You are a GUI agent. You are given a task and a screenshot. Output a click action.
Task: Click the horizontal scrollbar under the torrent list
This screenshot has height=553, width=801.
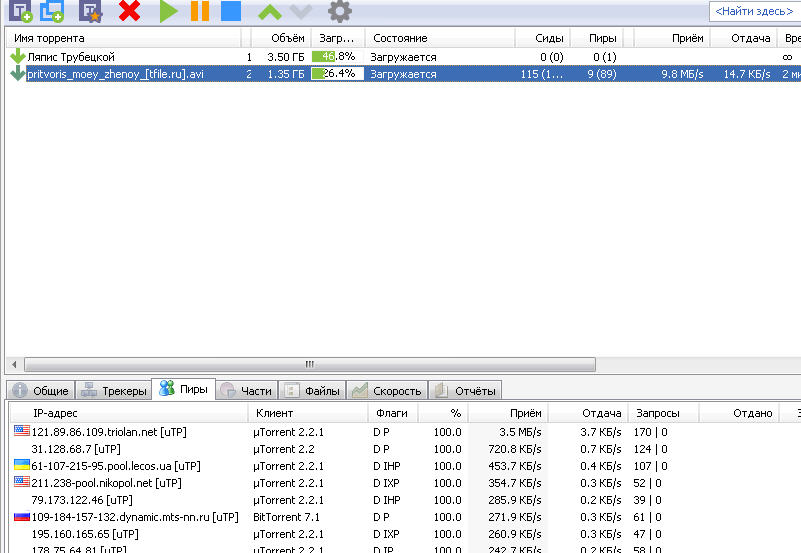point(309,365)
